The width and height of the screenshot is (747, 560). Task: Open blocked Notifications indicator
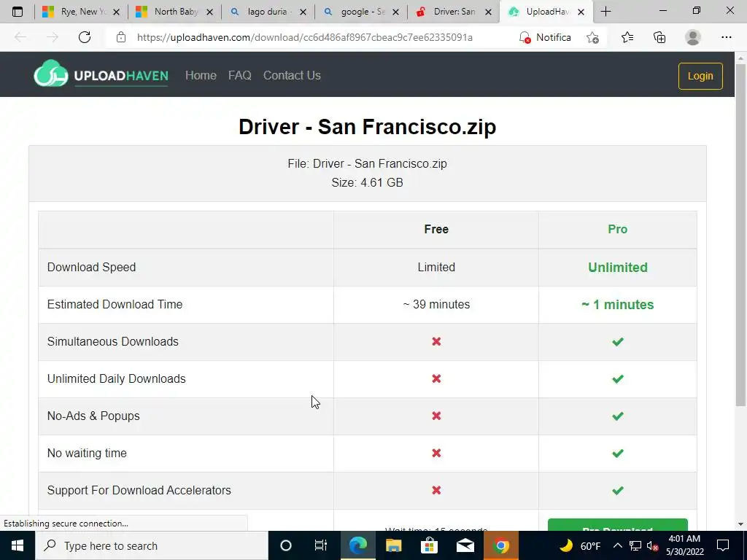point(544,37)
